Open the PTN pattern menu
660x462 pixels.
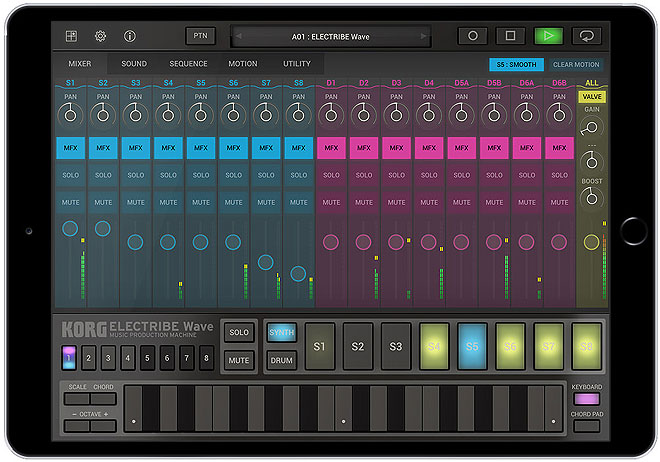tap(200, 36)
